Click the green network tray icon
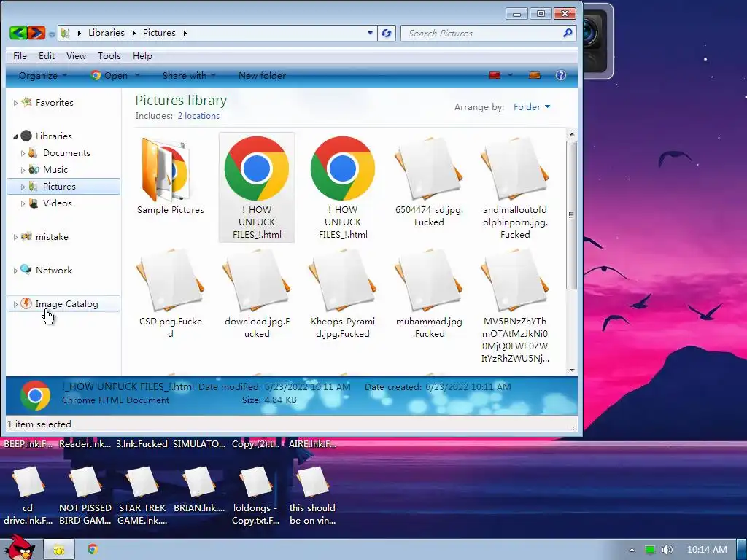747x560 pixels. coord(649,550)
